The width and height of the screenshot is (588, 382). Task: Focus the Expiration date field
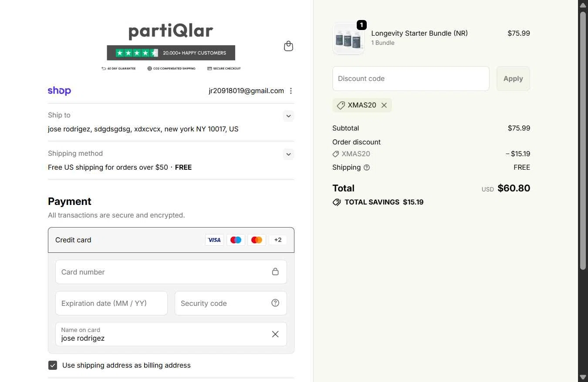coord(112,303)
